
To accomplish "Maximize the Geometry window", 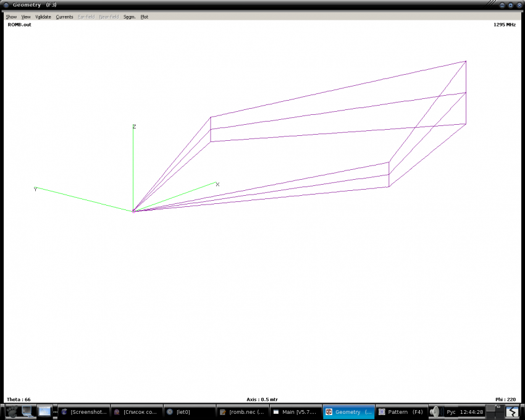I will pos(511,5).
